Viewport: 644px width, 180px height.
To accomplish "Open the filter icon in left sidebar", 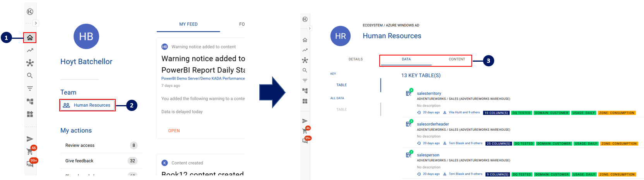I will [x=30, y=88].
